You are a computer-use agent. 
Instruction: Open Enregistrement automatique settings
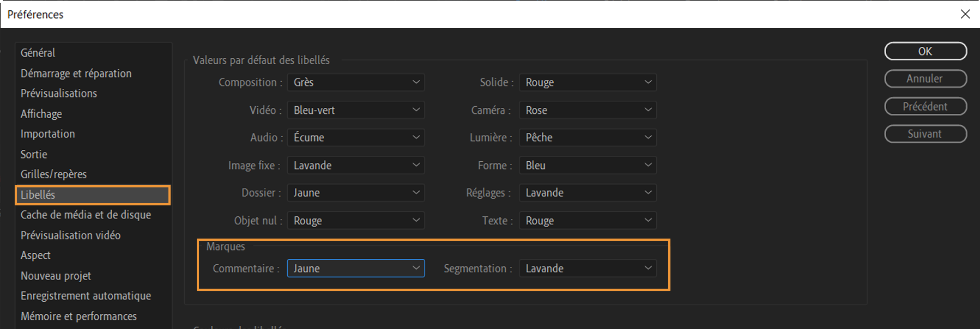pyautogui.click(x=86, y=296)
